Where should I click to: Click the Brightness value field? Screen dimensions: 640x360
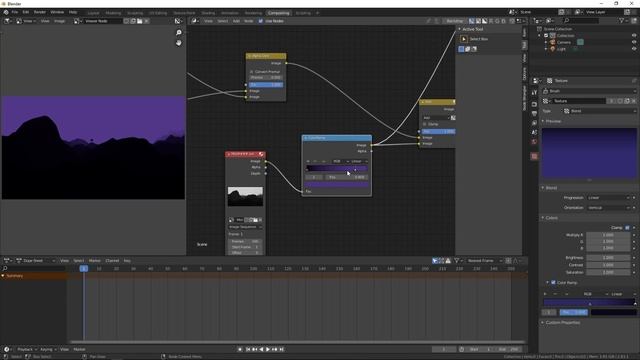point(608,258)
